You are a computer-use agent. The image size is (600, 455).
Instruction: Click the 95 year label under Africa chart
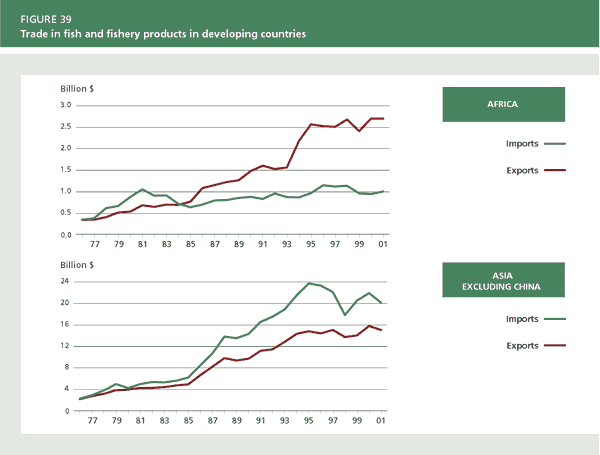tap(312, 243)
